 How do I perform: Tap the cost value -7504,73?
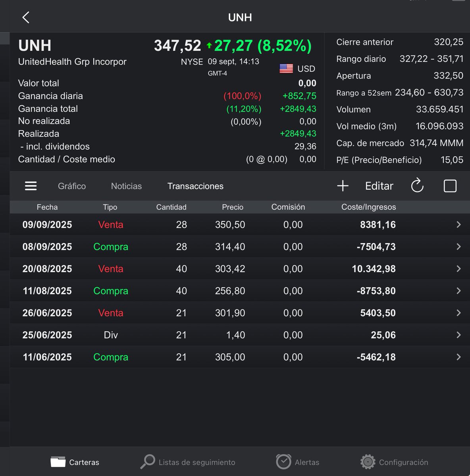[376, 247]
